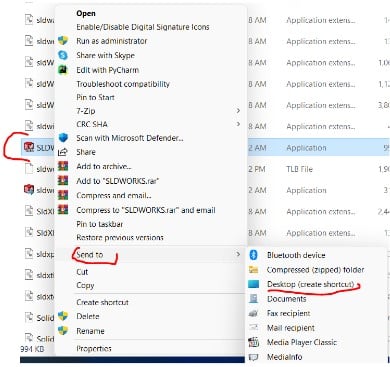
Task: Click the shield icon next to Delete
Action: click(63, 316)
